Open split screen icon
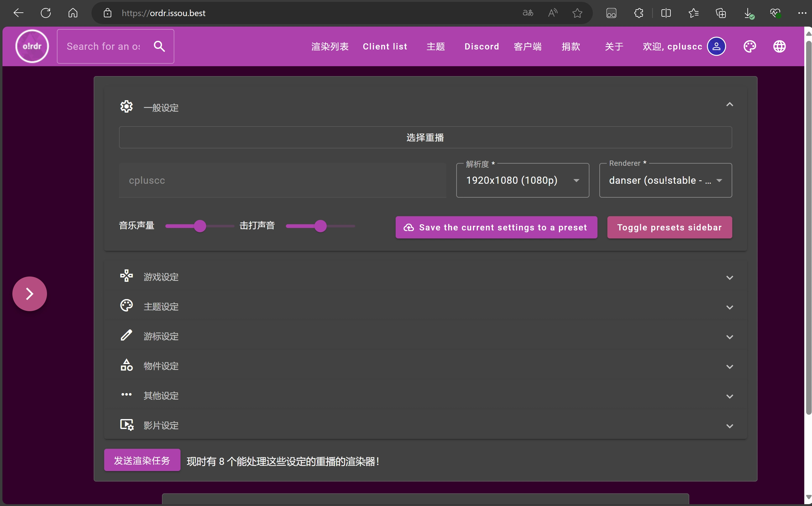The height and width of the screenshot is (506, 812). (x=666, y=13)
